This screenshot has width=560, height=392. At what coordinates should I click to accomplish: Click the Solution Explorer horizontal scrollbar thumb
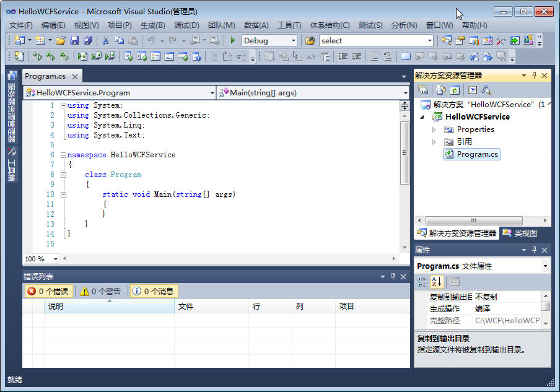tap(474, 220)
